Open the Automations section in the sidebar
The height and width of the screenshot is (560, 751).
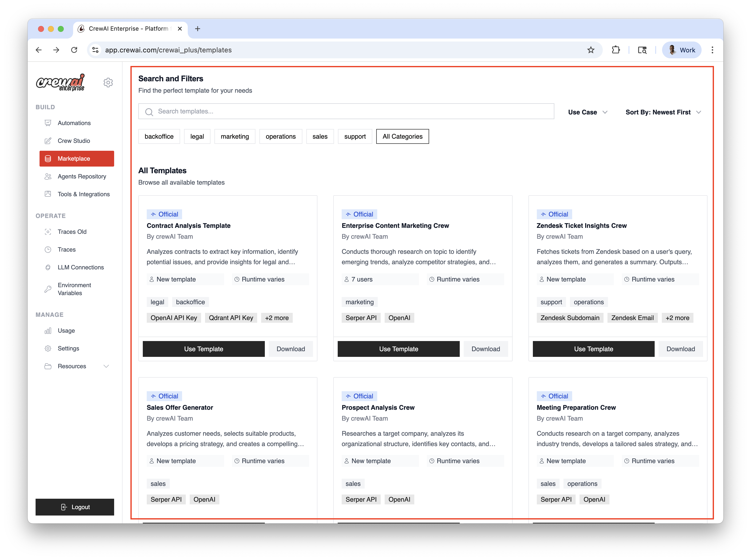click(x=74, y=123)
